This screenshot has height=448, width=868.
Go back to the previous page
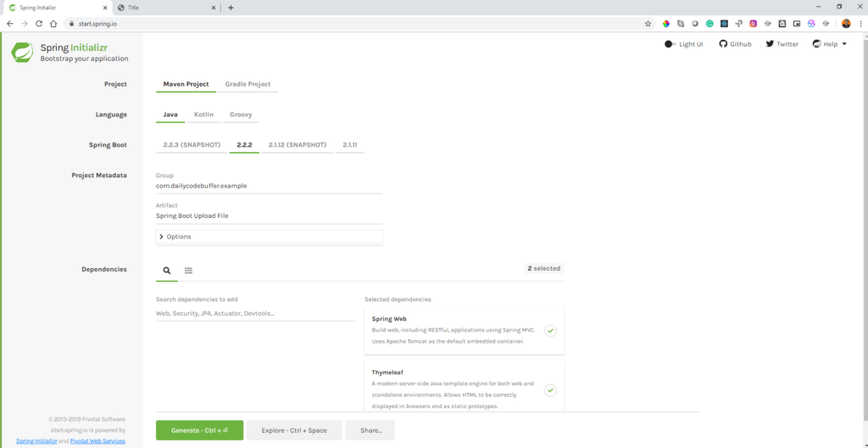click(10, 24)
